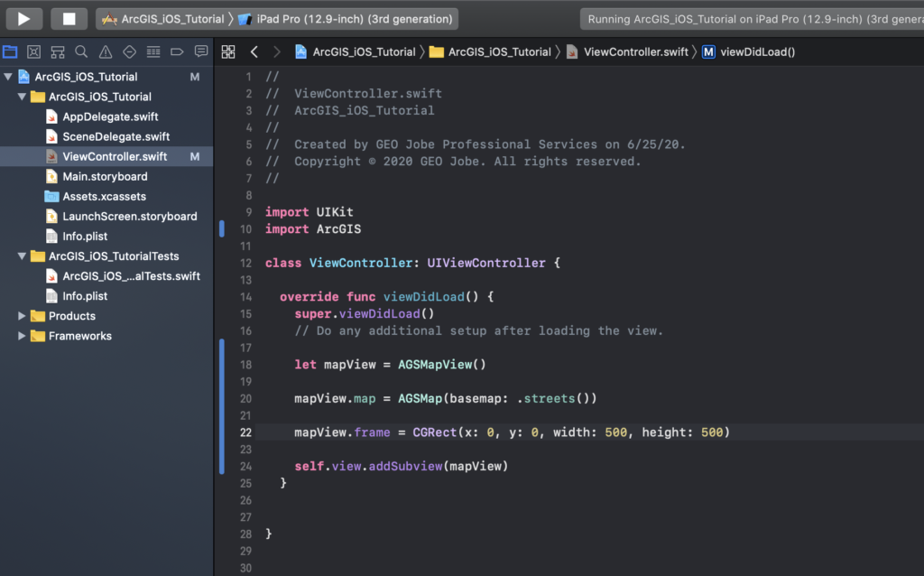
Task: Open Assets.xcassets catalog
Action: [x=104, y=196]
